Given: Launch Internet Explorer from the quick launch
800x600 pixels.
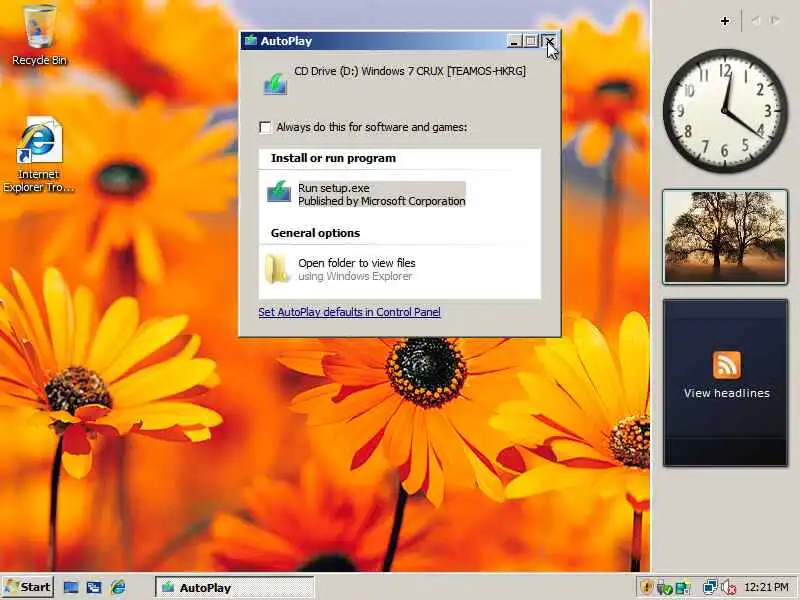Looking at the screenshot, I should pyautogui.click(x=118, y=587).
